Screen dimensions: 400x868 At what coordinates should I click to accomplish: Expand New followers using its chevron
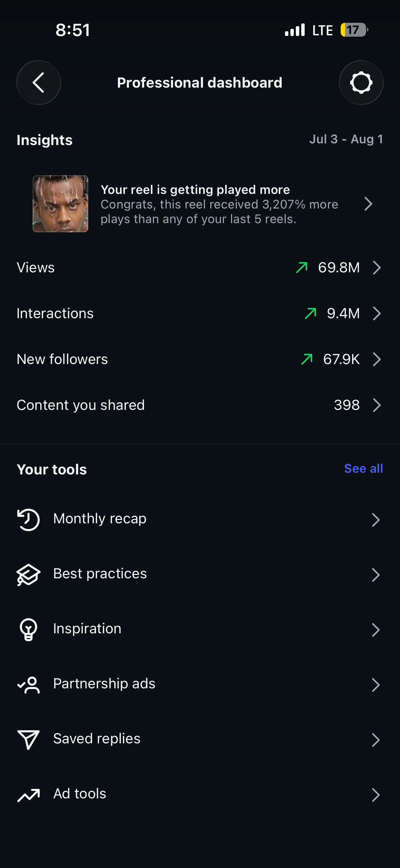(377, 359)
